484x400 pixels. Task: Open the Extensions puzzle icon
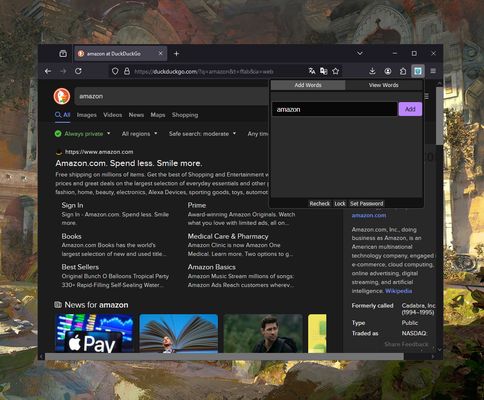(403, 71)
